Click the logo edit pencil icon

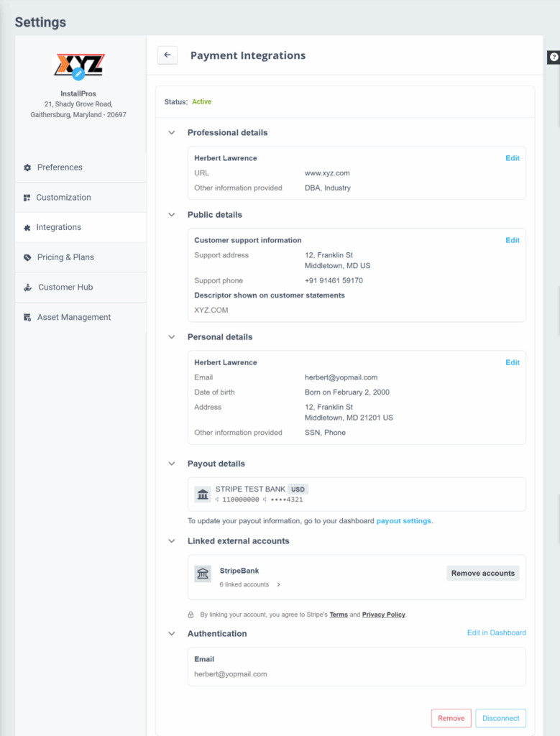click(79, 74)
